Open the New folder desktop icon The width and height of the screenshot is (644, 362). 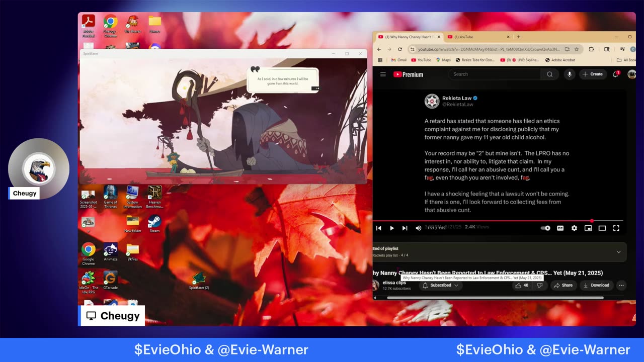[132, 224]
